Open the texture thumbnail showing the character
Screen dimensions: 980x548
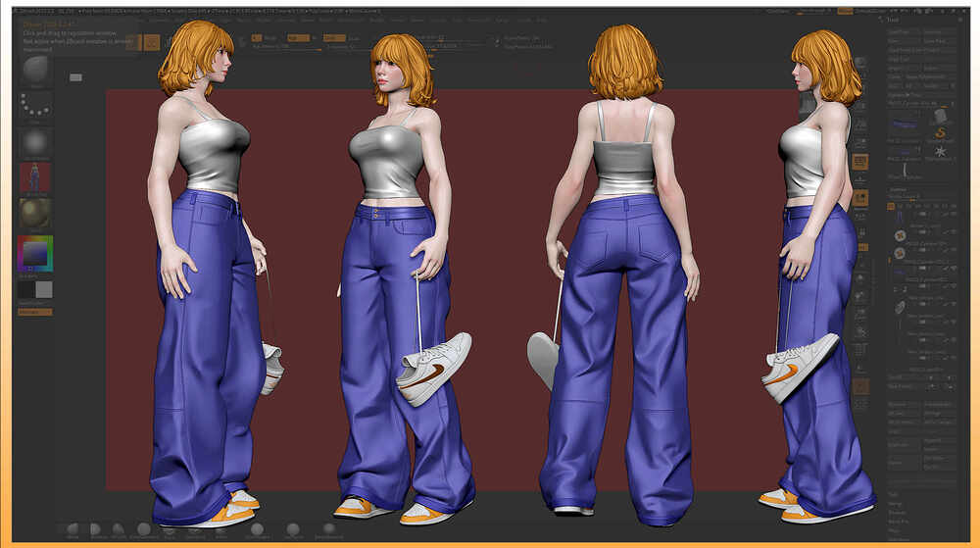[35, 178]
